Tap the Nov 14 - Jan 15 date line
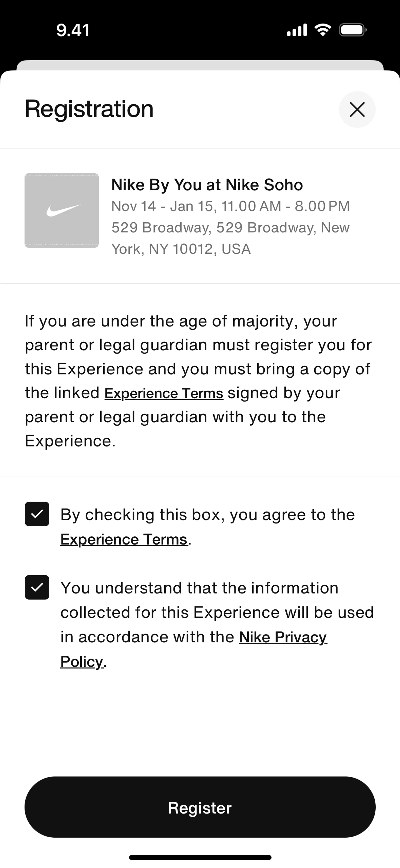 point(231,206)
